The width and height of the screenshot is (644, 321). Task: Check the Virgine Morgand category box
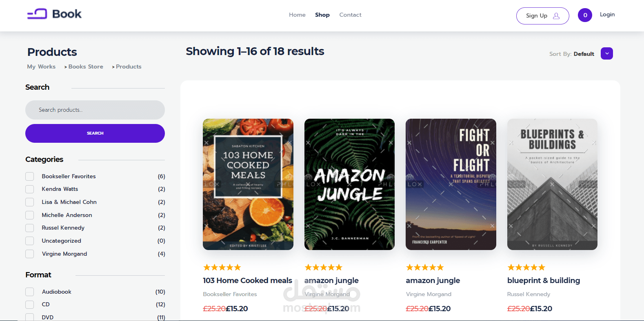[29, 254]
